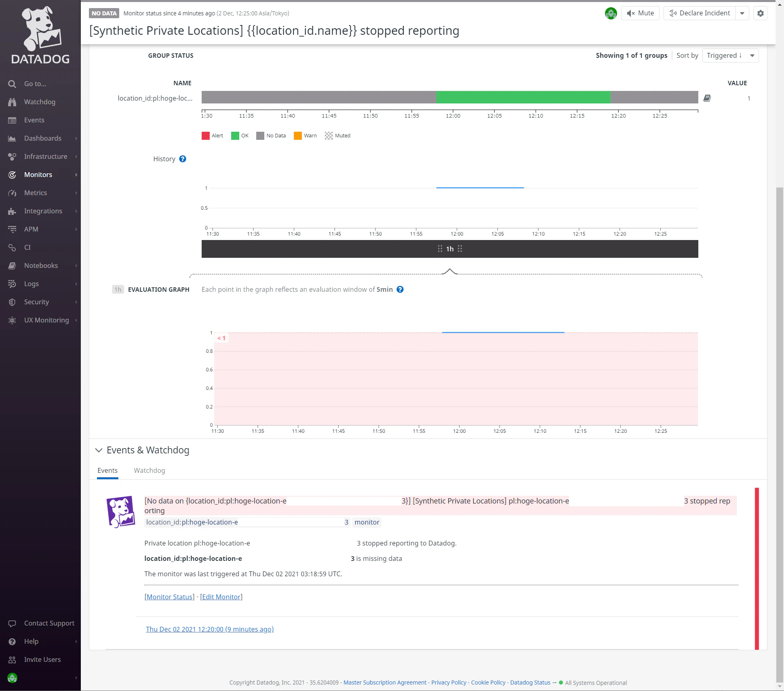Image resolution: width=784 pixels, height=691 pixels.
Task: Follow the Monitor Status link
Action: point(170,597)
